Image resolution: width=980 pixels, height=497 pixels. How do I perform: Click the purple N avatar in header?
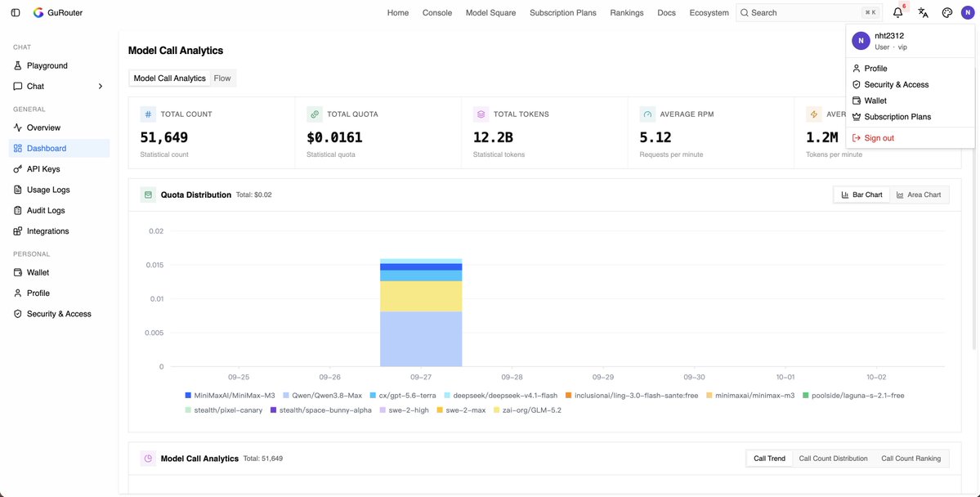pyautogui.click(x=968, y=12)
